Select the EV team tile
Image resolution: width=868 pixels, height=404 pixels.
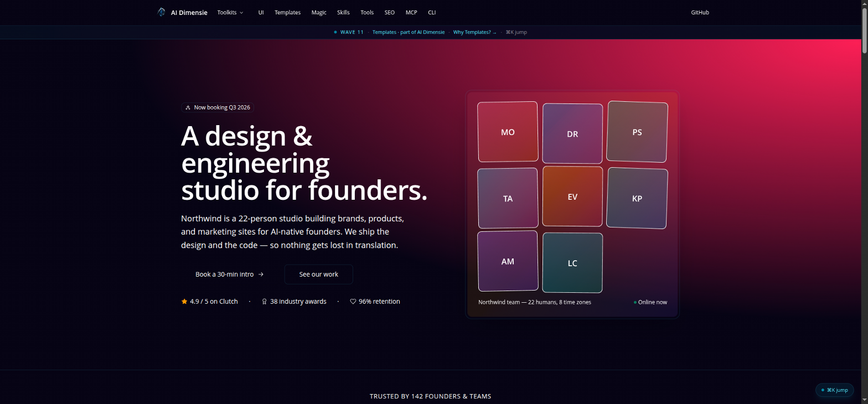[x=572, y=196]
